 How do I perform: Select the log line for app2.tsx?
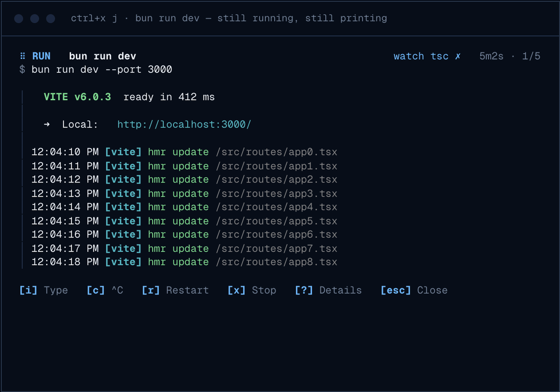[x=184, y=179]
